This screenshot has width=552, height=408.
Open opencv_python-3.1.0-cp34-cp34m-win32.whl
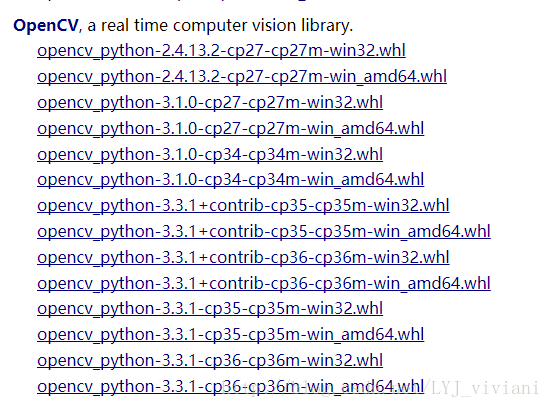(210, 155)
